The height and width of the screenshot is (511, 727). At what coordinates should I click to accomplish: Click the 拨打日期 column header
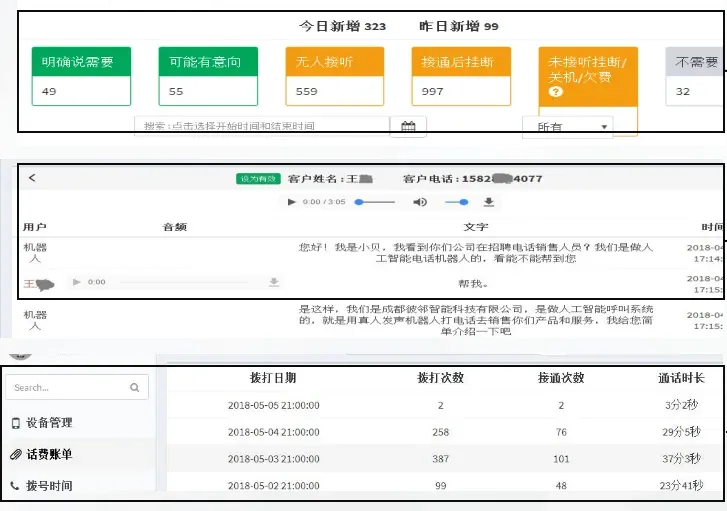pyautogui.click(x=273, y=378)
